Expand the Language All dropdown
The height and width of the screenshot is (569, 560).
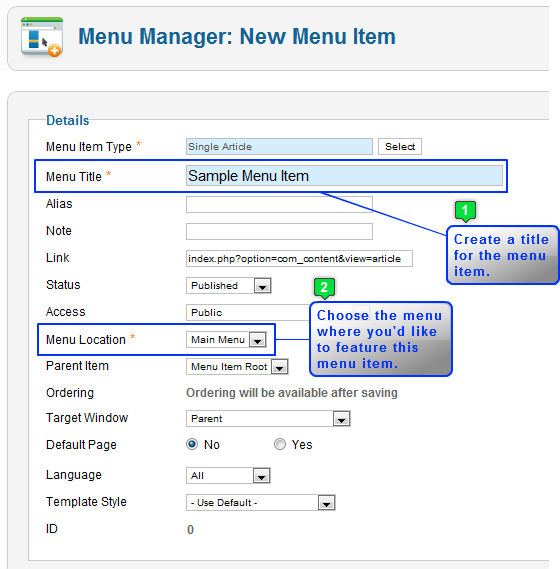[228, 476]
